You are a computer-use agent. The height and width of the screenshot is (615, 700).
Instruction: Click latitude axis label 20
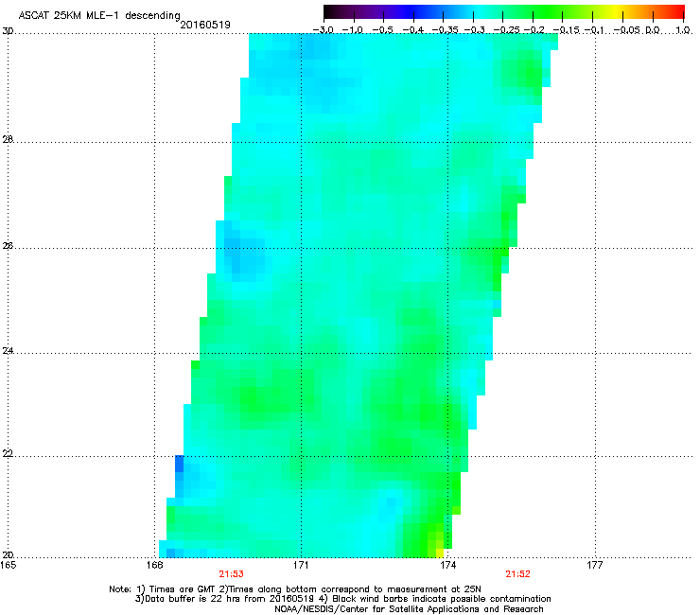tap(8, 555)
